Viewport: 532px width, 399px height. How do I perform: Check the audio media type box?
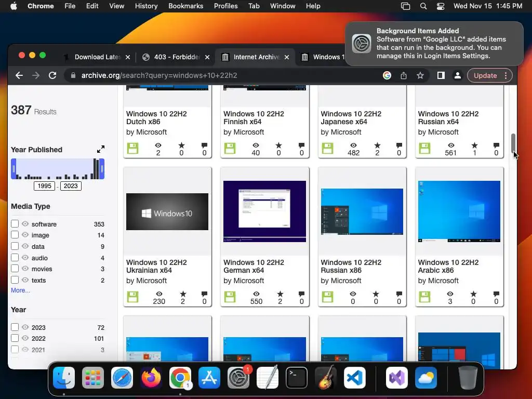(x=15, y=258)
